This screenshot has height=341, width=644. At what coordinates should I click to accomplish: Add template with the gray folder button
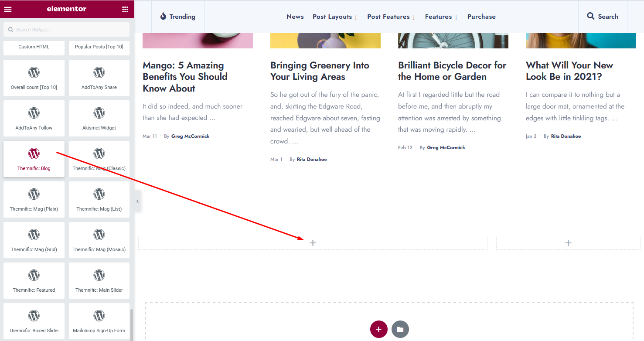[400, 329]
